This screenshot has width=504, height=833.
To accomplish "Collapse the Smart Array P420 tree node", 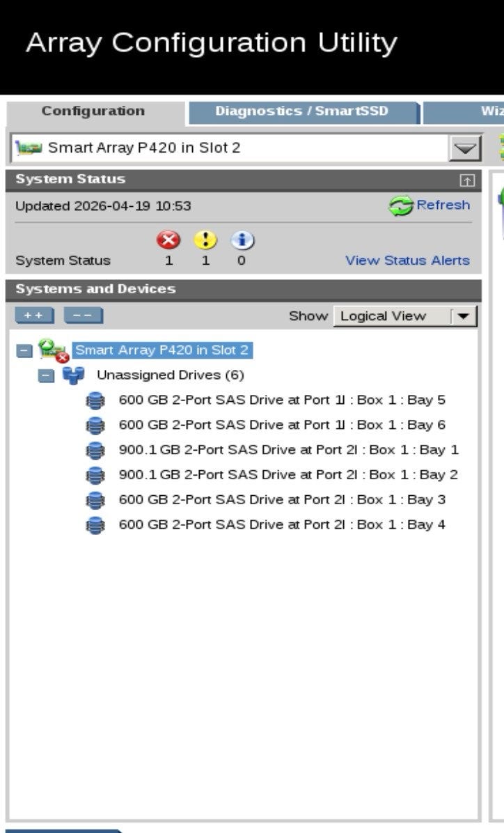I will [24, 350].
